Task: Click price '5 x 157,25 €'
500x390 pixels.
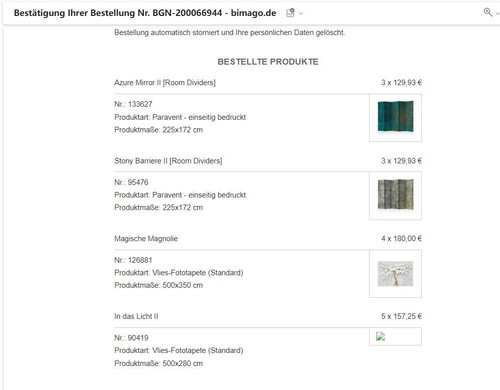Action: coord(401,316)
